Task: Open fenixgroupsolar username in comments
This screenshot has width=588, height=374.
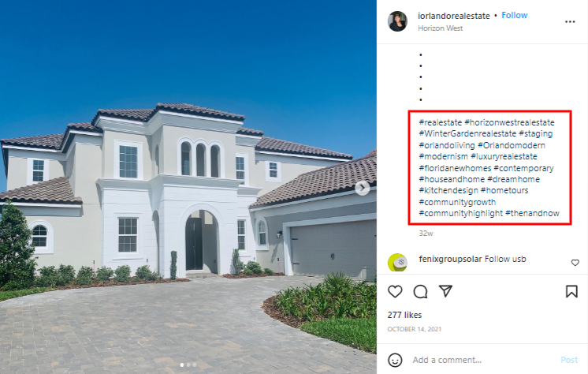Action: [x=450, y=259]
